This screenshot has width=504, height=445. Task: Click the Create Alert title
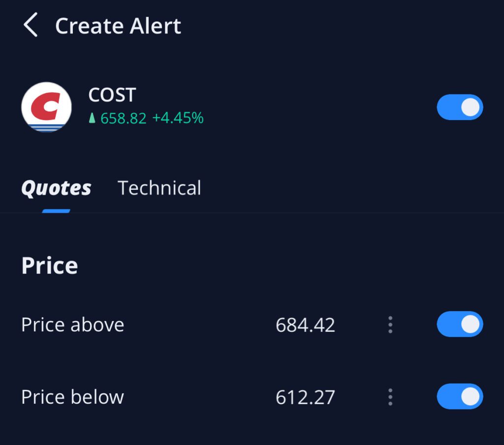(118, 26)
